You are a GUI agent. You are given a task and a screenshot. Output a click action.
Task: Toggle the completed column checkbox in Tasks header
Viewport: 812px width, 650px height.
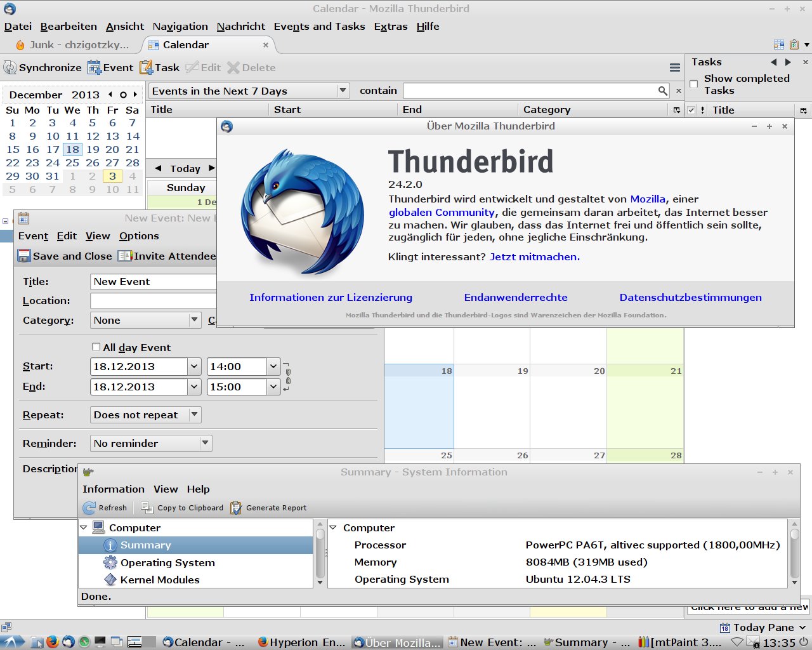pos(691,110)
